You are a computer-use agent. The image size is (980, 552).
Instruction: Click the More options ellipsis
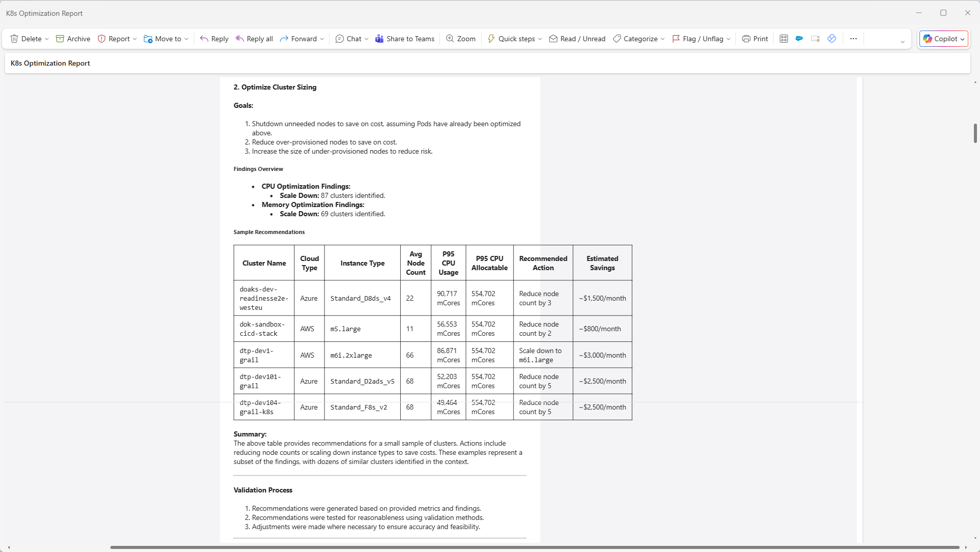point(853,39)
